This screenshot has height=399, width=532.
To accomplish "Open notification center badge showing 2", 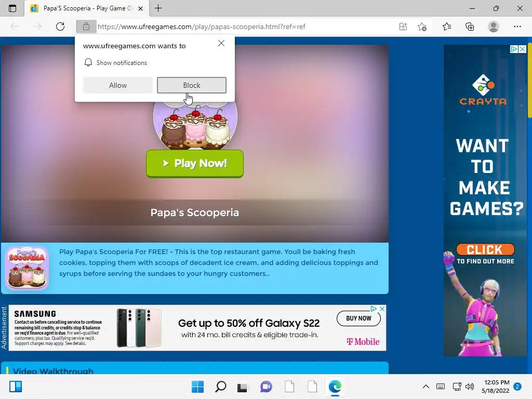I will tap(517, 387).
